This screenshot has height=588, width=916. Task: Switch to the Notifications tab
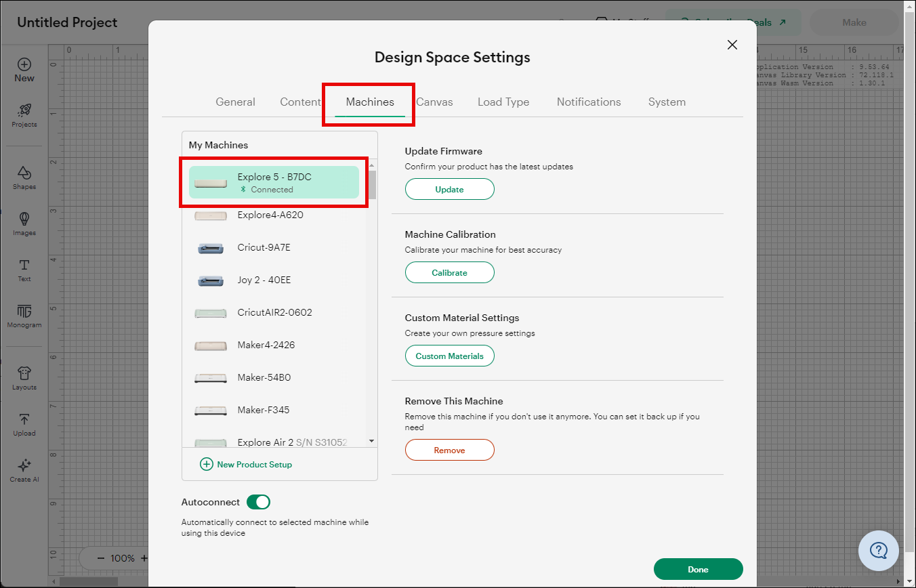(x=588, y=102)
